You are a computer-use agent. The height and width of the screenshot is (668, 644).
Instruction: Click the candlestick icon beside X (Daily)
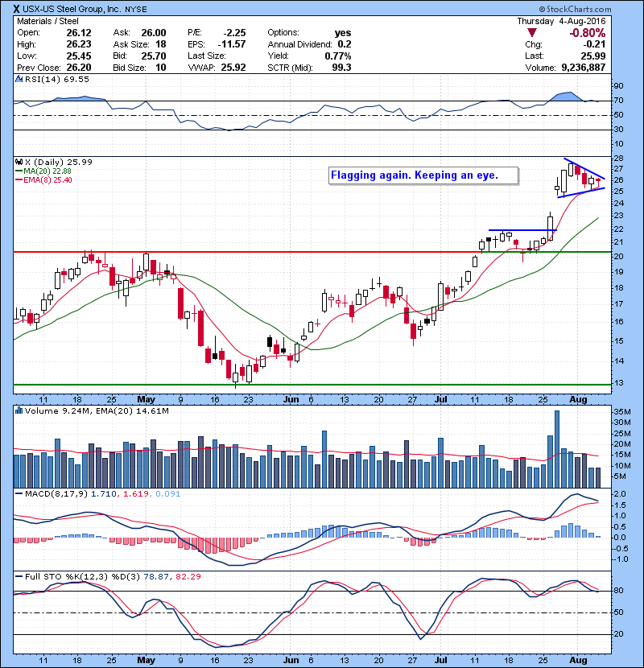click(19, 163)
